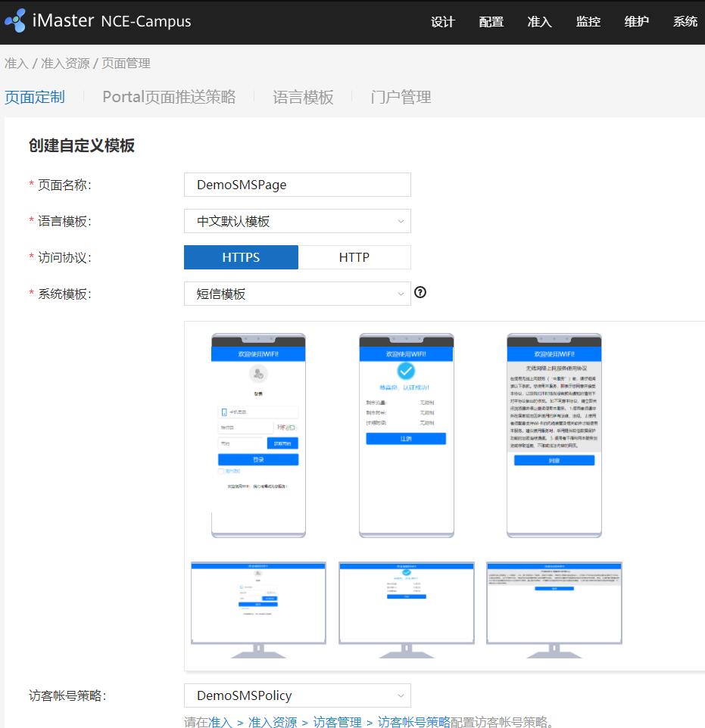Open the 配置 menu
Viewport: 705px width, 728px height.
pos(491,22)
